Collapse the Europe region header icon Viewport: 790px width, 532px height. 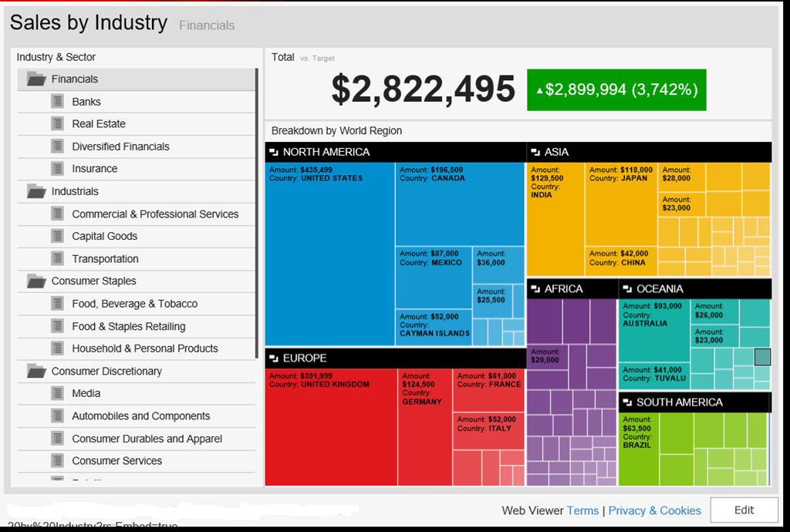click(274, 359)
